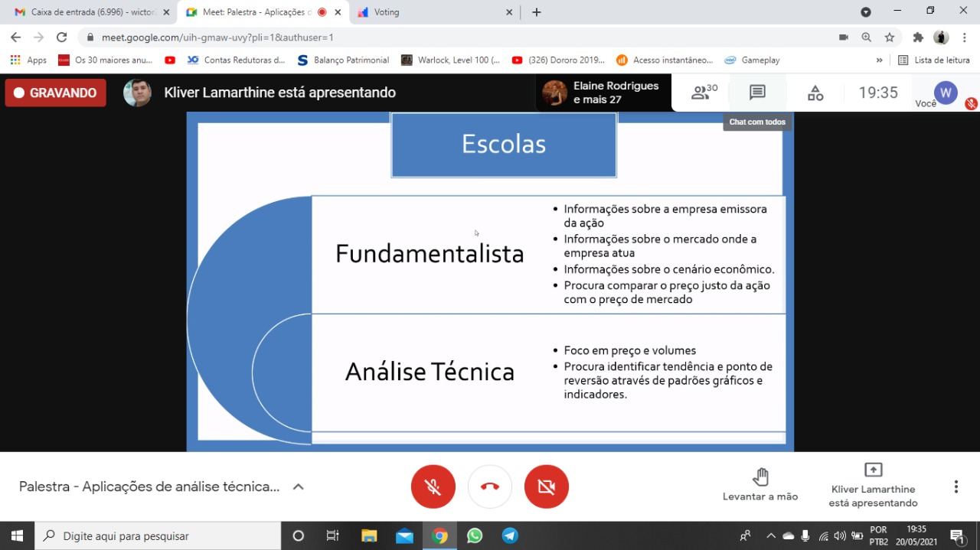Open the Lista de leitura button
This screenshot has width=980, height=550.
934,60
